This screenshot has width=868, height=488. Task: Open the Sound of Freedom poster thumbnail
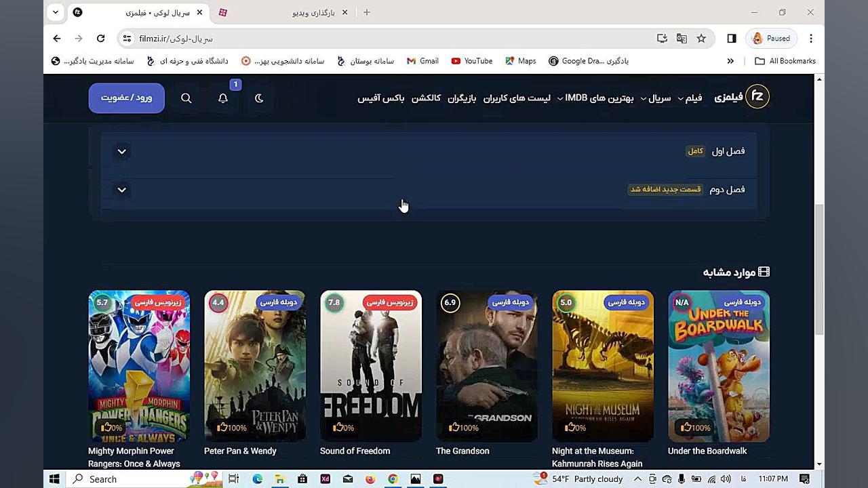click(370, 366)
